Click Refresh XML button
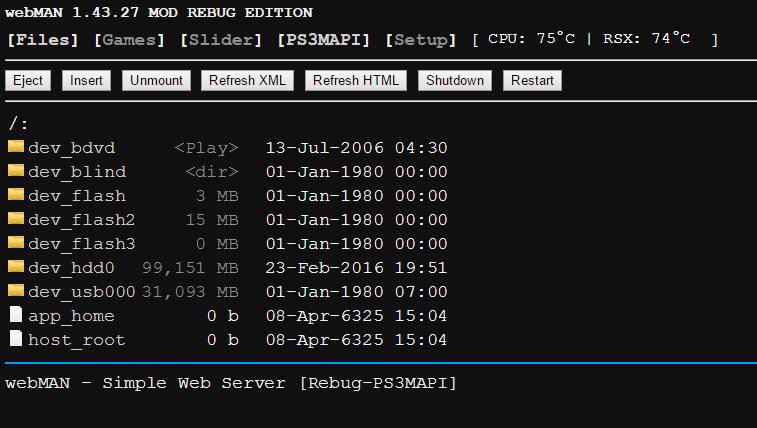757x428 pixels. (247, 80)
